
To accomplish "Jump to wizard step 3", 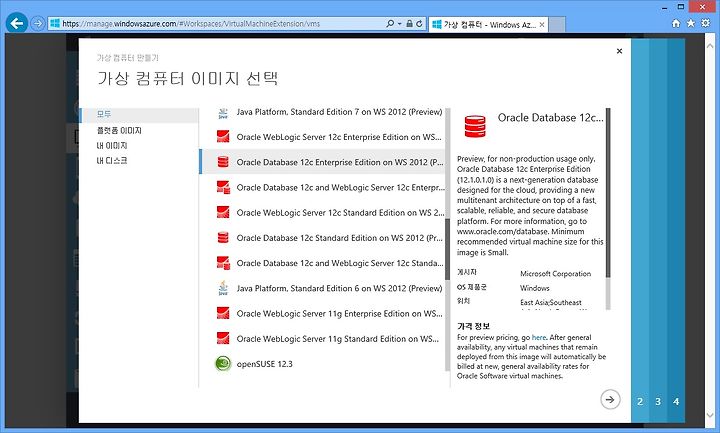I will click(658, 402).
